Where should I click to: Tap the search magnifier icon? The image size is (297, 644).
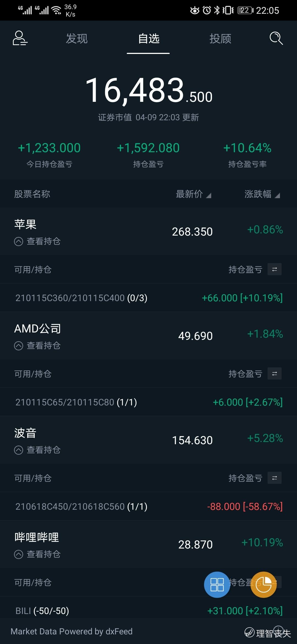276,38
